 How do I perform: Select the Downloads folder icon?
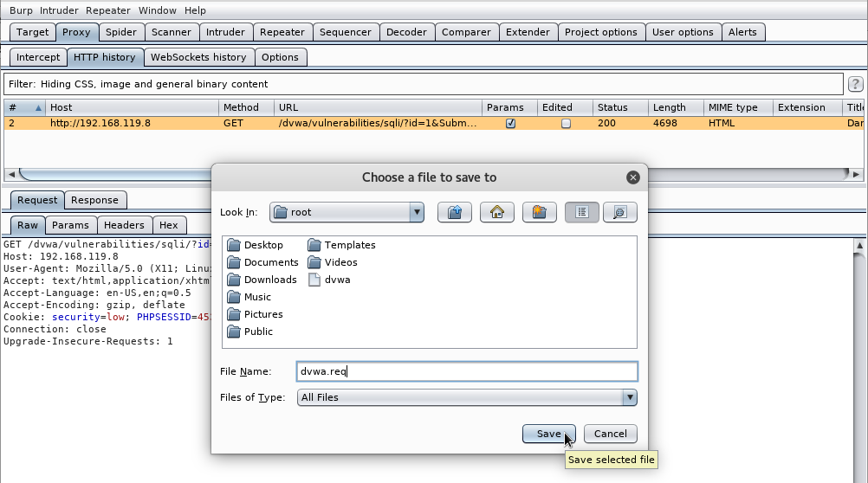234,280
